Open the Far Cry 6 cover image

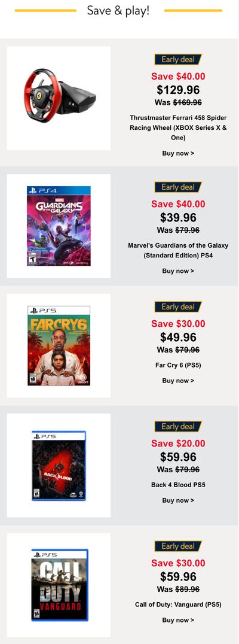point(59,345)
